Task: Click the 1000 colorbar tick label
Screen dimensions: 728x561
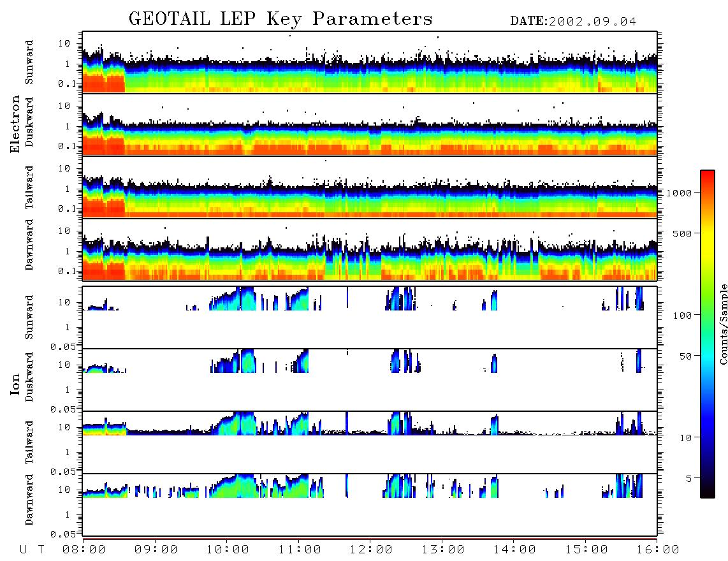Action: (x=679, y=193)
